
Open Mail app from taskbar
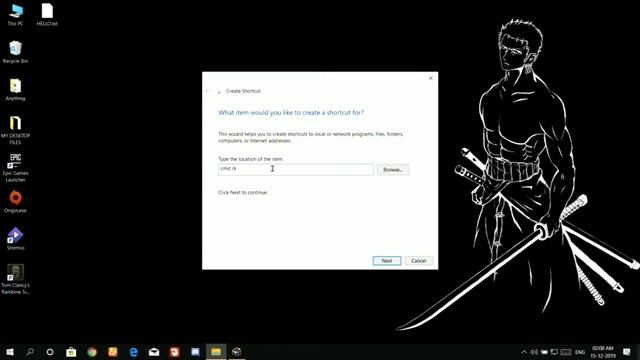tap(154, 352)
